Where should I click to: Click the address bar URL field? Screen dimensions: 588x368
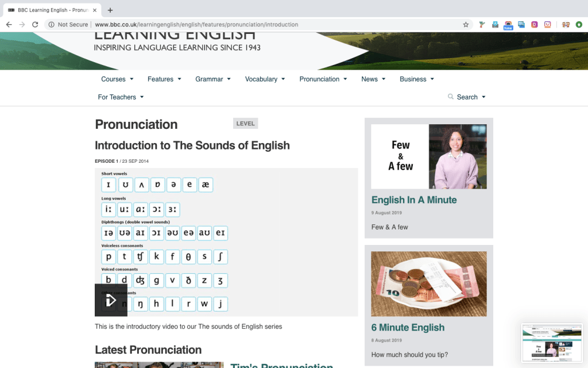[258, 25]
